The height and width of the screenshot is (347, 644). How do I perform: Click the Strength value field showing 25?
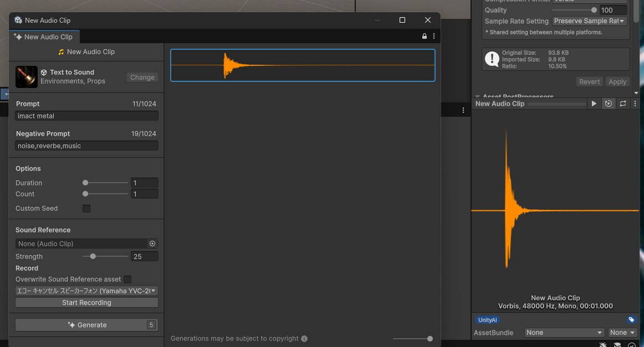144,256
